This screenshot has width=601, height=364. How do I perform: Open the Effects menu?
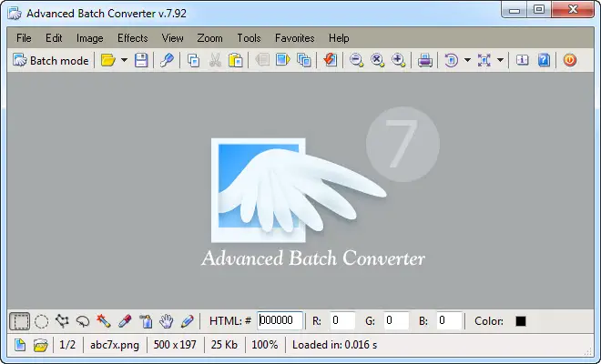133,38
